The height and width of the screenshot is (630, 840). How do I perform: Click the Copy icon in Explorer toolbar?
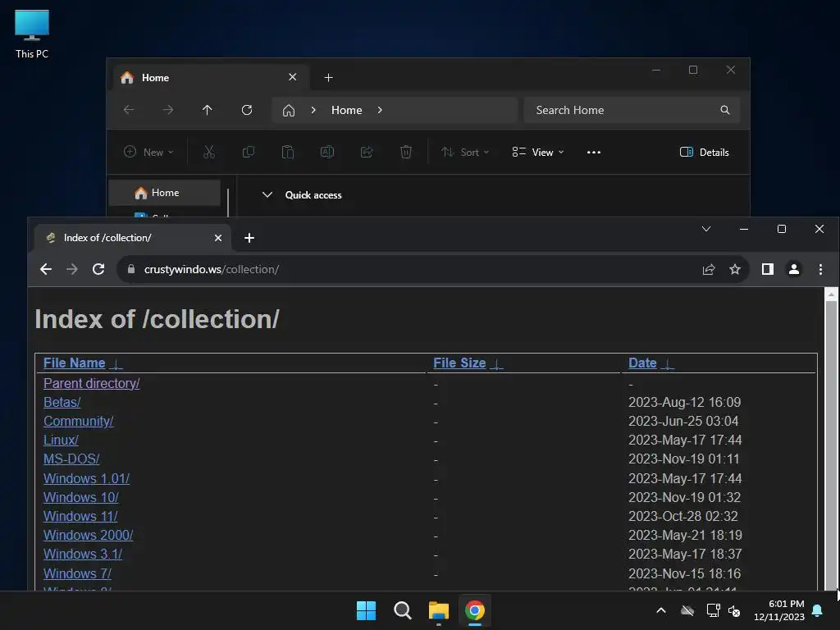[248, 152]
